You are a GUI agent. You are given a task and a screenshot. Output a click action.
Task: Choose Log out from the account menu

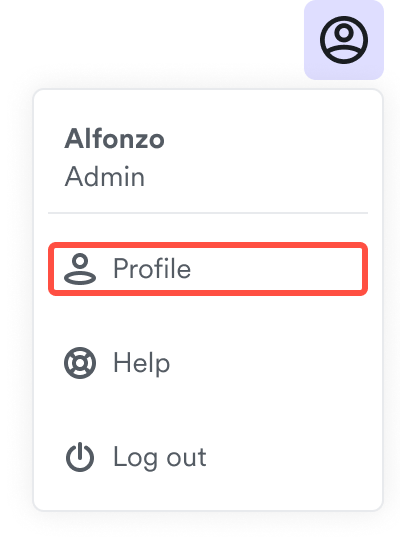[x=208, y=457]
